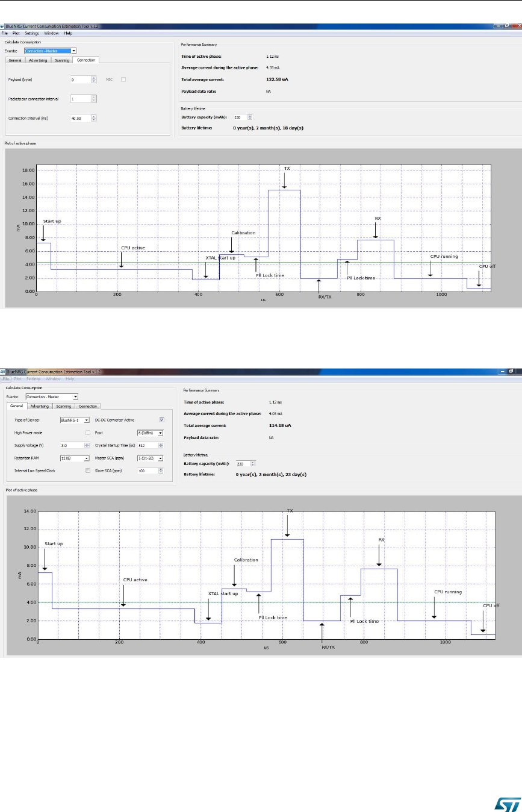Click app icon in 122.58 uA window title bar

[x=2, y=27]
